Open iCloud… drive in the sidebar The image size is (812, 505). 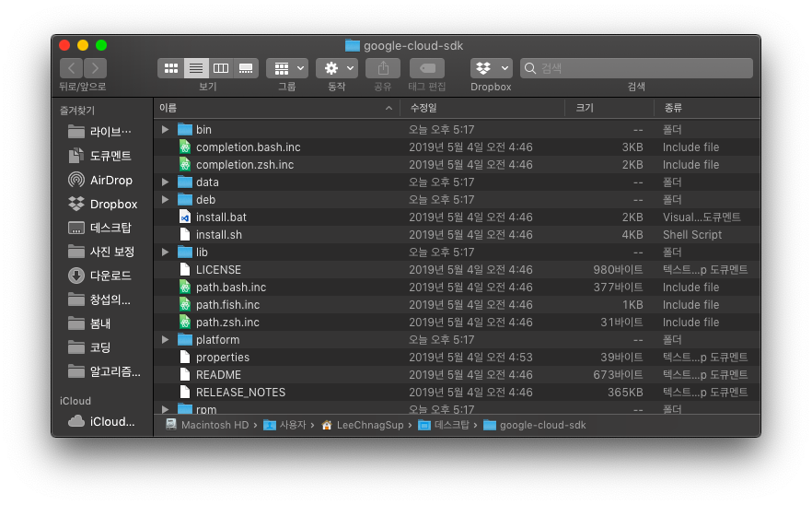point(101,421)
